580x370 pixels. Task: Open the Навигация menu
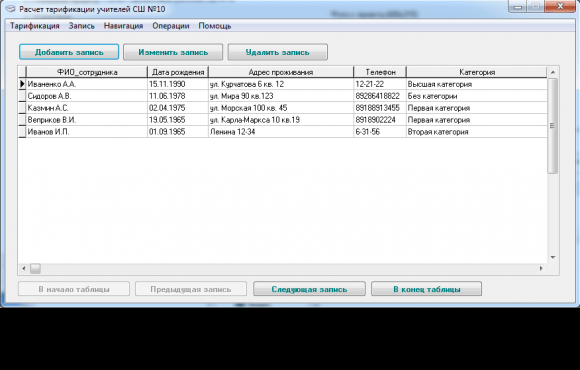(123, 26)
